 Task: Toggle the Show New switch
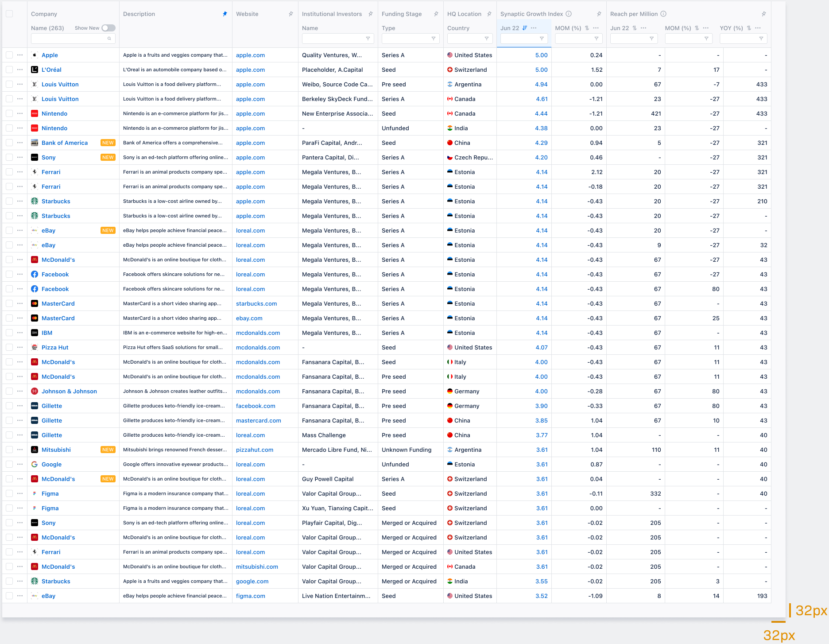108,28
